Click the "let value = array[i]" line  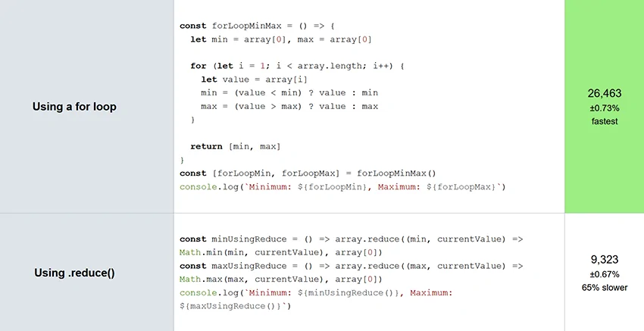point(254,80)
